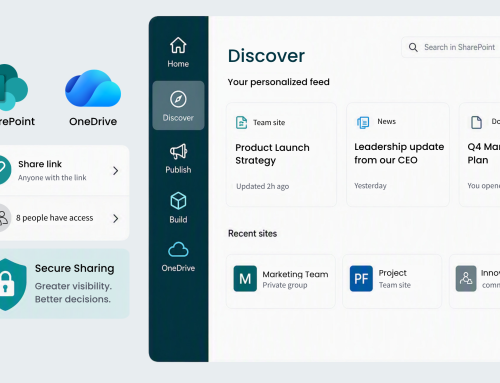500x383 pixels.
Task: Click the Share link title
Action: tap(40, 164)
